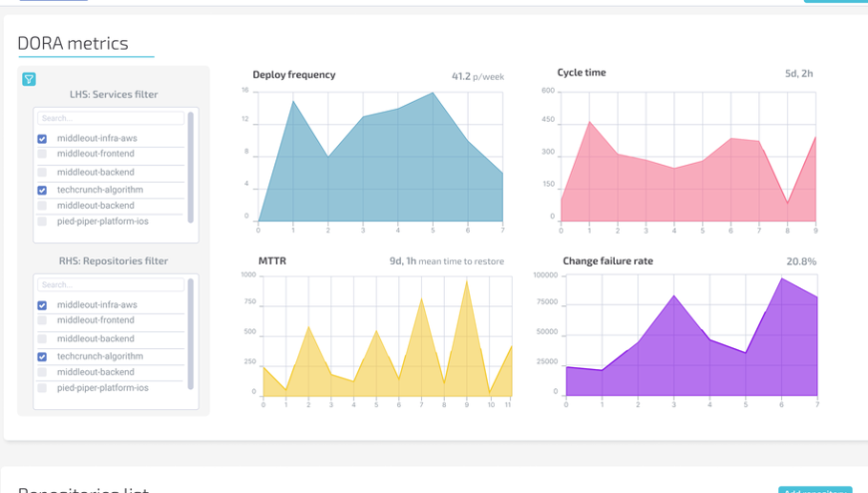Click the '5d, 2h' cycle time value
This screenshot has width=868, height=493.
(x=799, y=73)
